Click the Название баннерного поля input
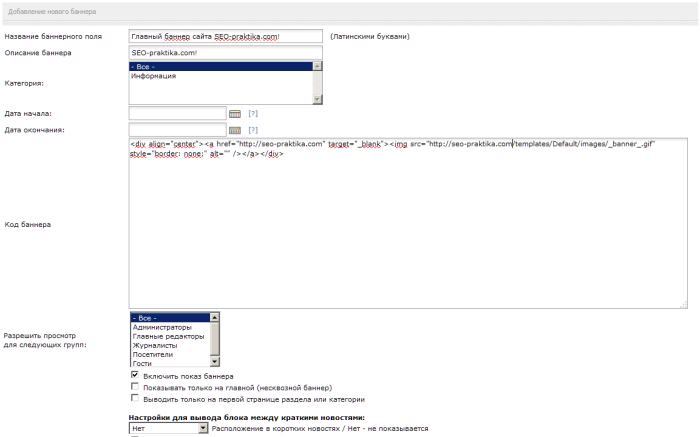Viewport: 700px width, 437px height. (225, 36)
